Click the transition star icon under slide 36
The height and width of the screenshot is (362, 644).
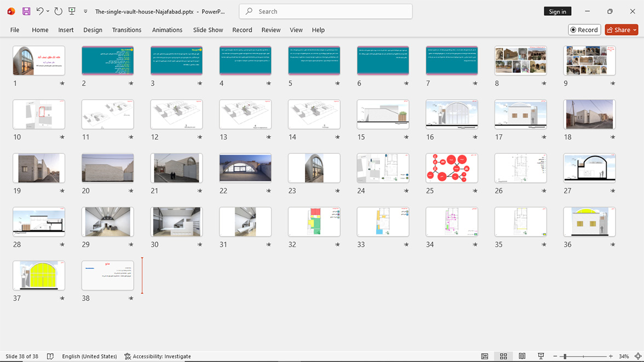[613, 244]
